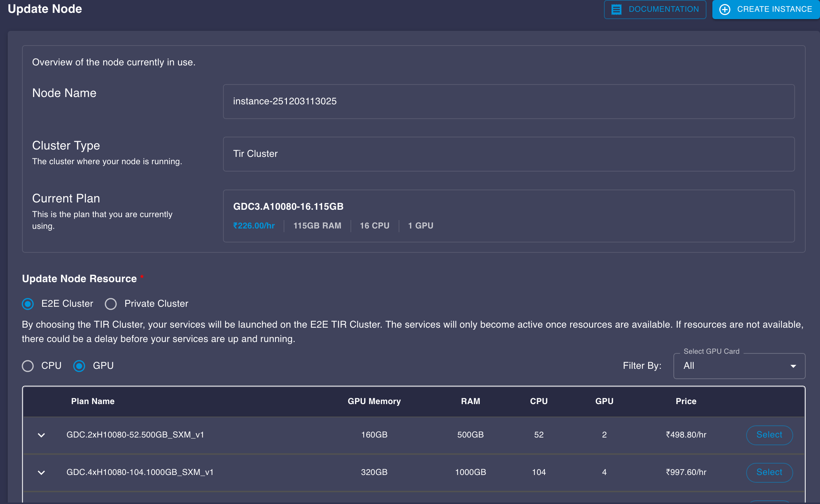Switch resource type to CPU
Screen dimensions: 820x504
coord(28,366)
